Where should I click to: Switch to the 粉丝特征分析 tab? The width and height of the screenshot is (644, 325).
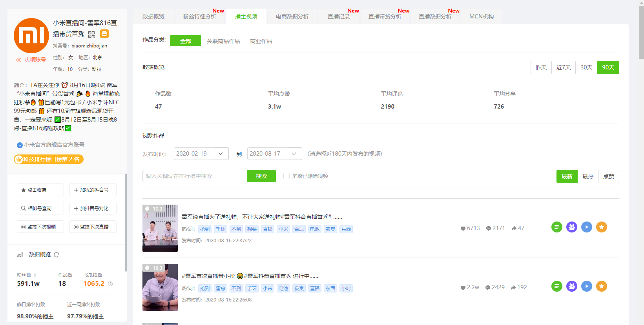(x=199, y=16)
